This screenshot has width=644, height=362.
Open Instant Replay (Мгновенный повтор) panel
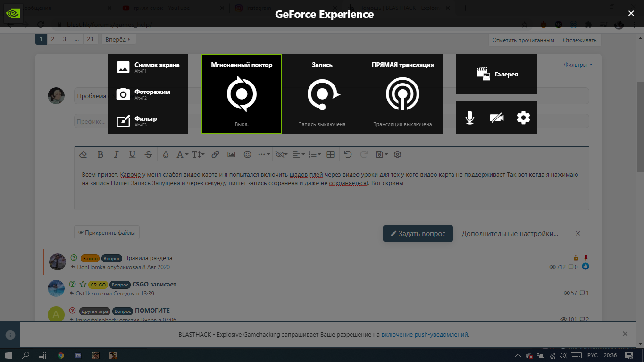tap(242, 94)
